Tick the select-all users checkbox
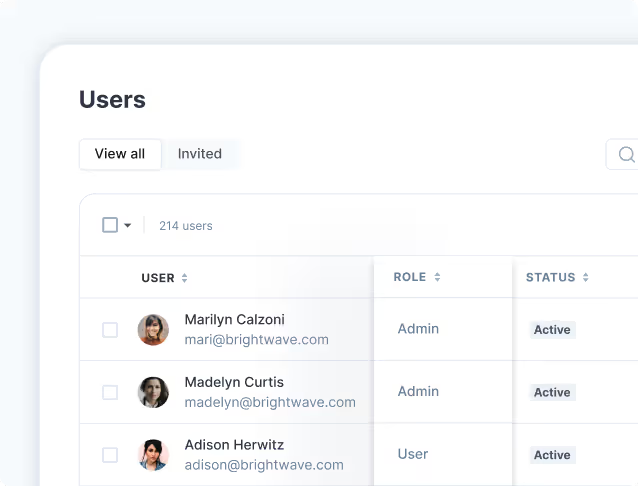638x486 pixels. tap(110, 225)
